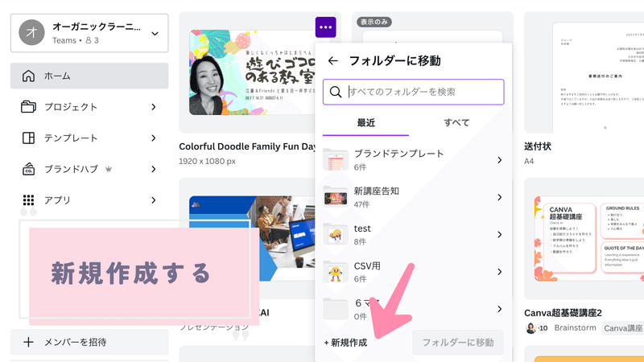Click the Projects folder icon
Image resolution: width=644 pixels, height=362 pixels.
(28, 107)
